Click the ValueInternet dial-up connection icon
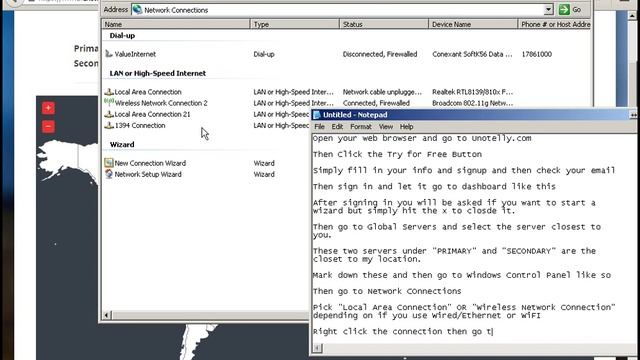Image resolution: width=640 pixels, height=360 pixels. point(109,54)
